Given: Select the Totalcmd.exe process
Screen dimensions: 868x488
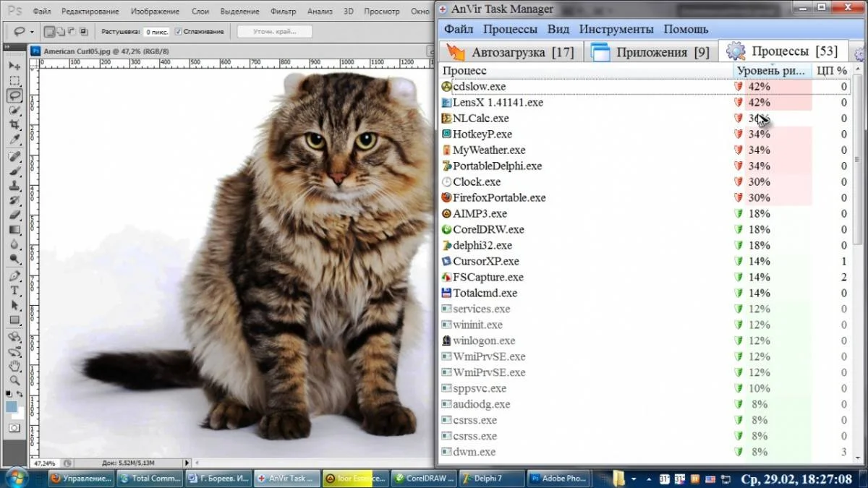Looking at the screenshot, I should [644, 293].
